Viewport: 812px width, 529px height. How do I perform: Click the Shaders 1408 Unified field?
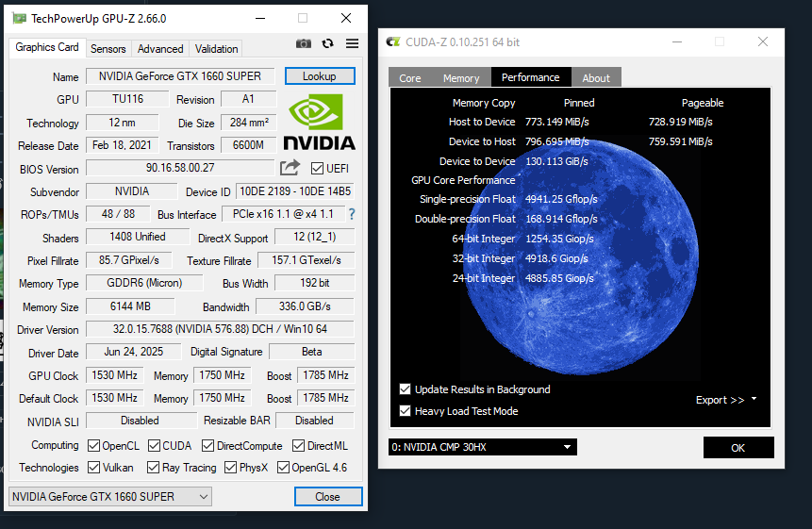point(138,237)
